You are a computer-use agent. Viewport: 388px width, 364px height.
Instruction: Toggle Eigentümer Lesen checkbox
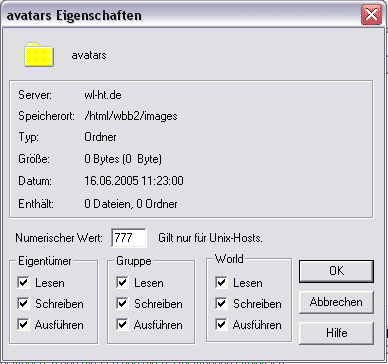(23, 283)
